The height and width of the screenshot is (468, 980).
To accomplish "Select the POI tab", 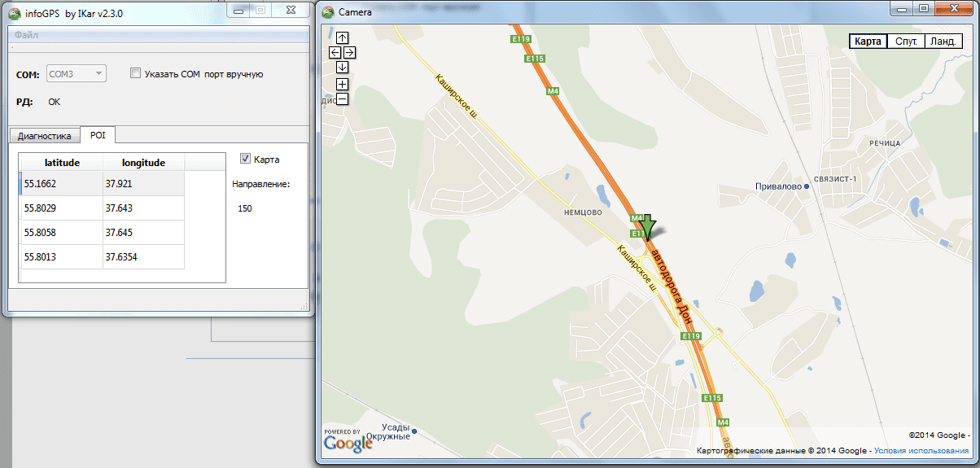I will tap(98, 135).
